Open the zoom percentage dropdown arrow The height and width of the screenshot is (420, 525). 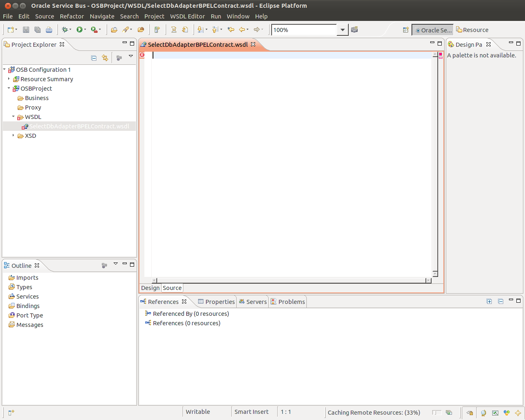click(x=342, y=30)
